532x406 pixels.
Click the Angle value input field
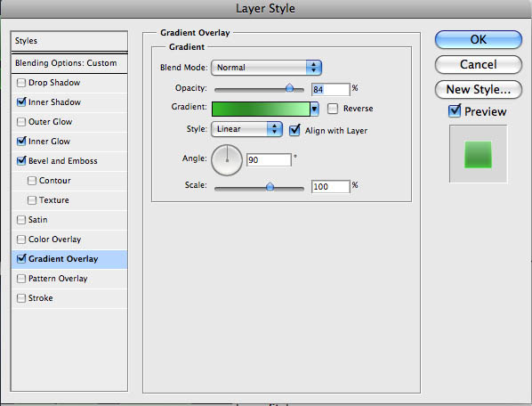[269, 160]
